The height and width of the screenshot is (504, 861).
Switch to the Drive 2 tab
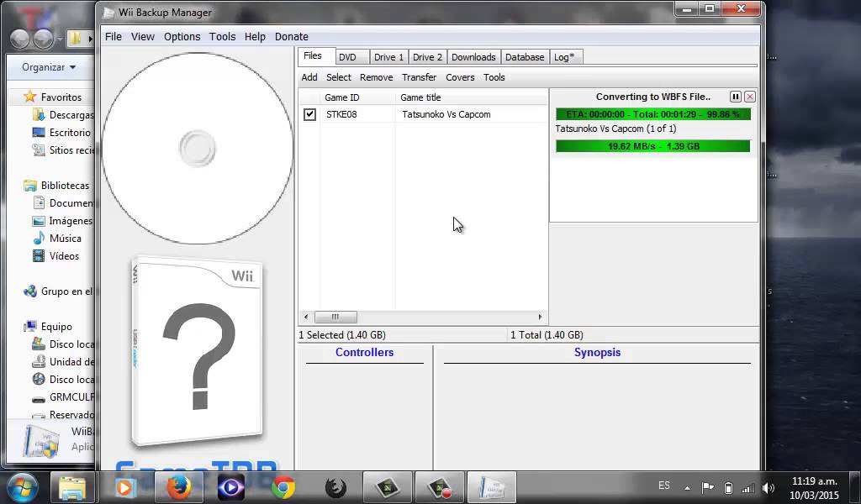[x=427, y=57]
